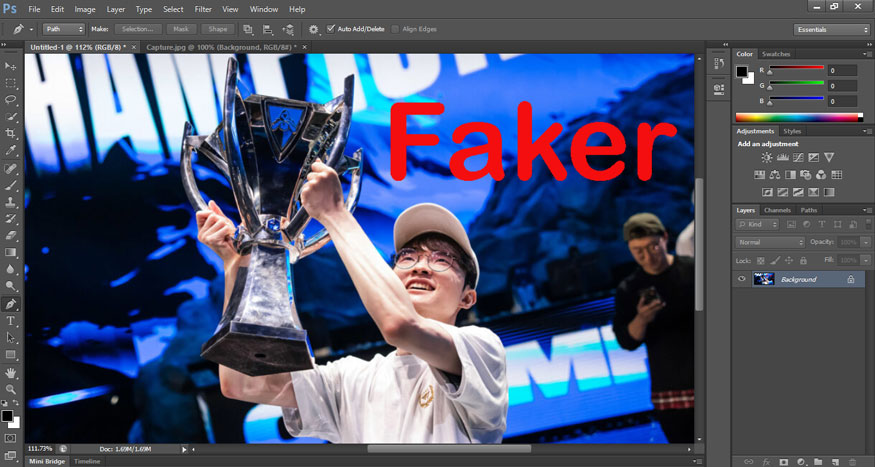
Task: Switch to the Styles tab
Action: pyautogui.click(x=792, y=132)
